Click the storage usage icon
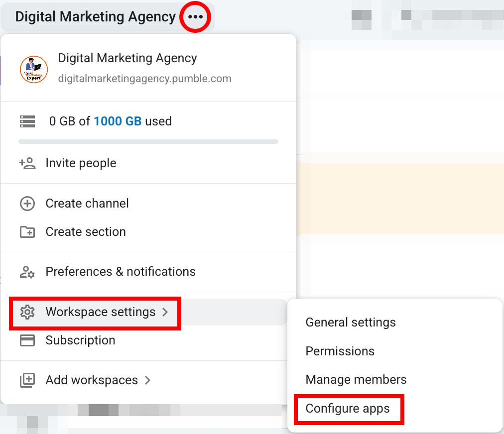Image resolution: width=504 pixels, height=434 pixels. click(x=27, y=121)
